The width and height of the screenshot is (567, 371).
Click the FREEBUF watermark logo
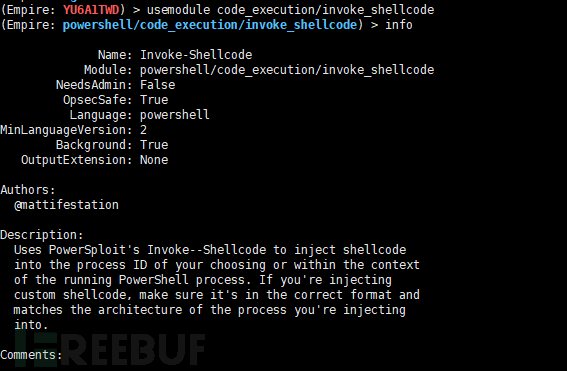click(x=110, y=348)
